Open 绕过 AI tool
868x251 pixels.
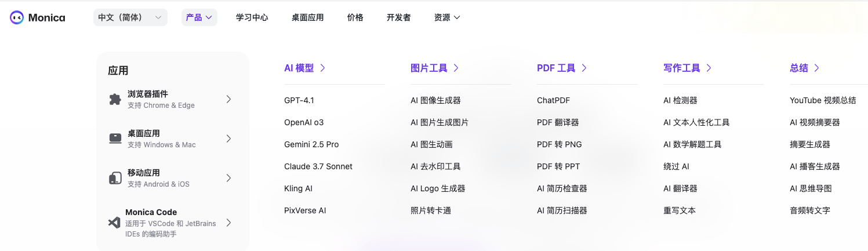(x=676, y=166)
